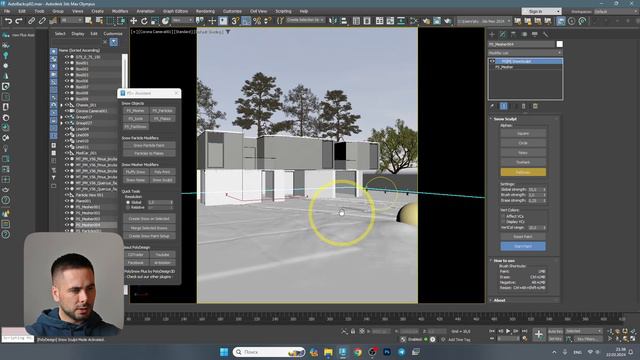Click the Align tool icon
The height and width of the screenshot is (360, 640).
pyautogui.click(x=344, y=21)
